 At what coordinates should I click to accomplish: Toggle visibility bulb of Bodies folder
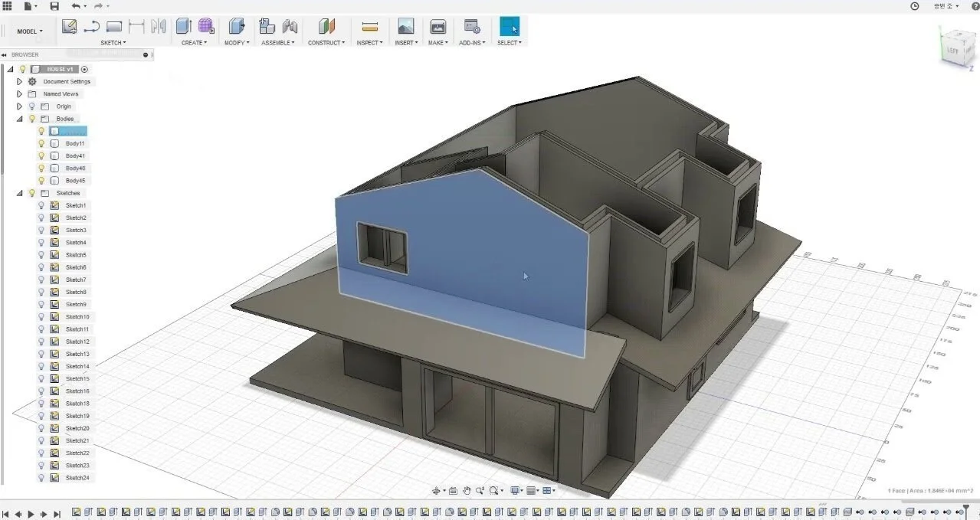point(31,119)
